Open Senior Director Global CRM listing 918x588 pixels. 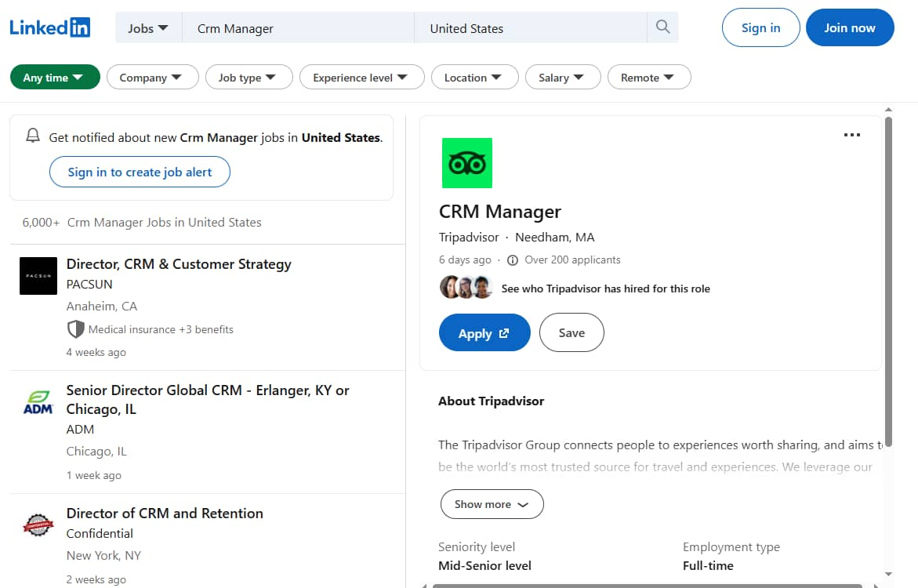(207, 399)
